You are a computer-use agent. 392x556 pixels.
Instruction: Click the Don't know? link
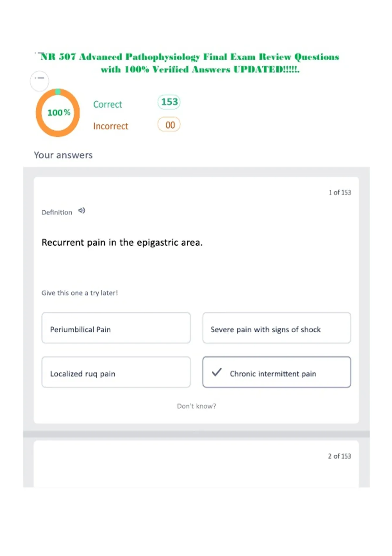(197, 406)
